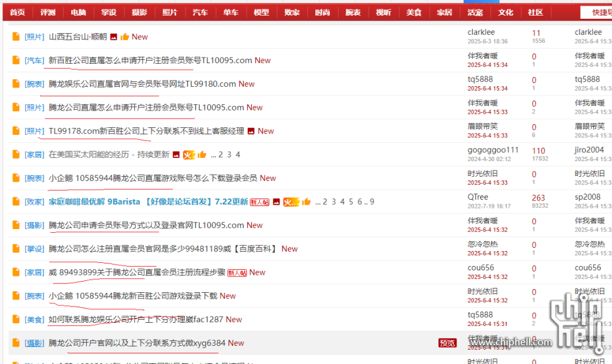Click the hot-thread fire icon on 在美国买太阳能的经历 row
The width and height of the screenshot is (612, 364).
coord(189,155)
